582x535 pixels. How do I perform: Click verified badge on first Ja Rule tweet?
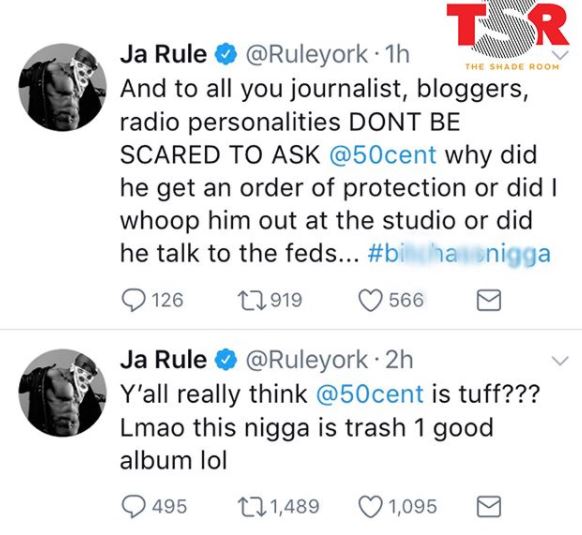point(226,54)
